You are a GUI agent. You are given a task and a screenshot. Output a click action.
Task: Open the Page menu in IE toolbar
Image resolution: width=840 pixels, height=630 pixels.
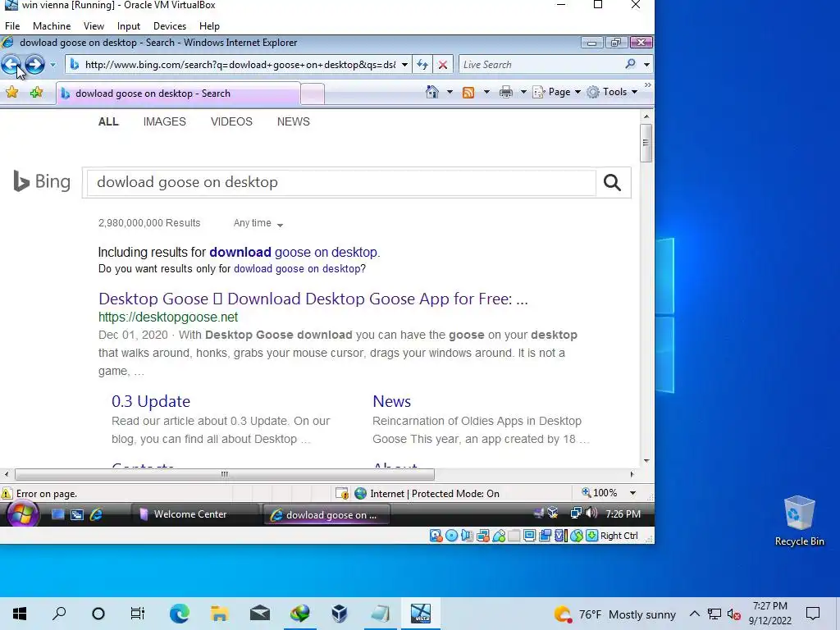click(x=557, y=92)
